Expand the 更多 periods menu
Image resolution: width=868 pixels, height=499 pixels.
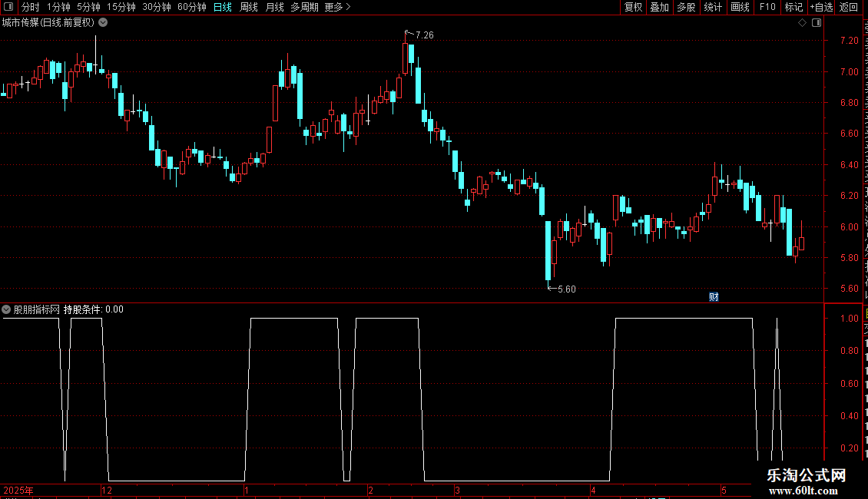[x=337, y=7]
